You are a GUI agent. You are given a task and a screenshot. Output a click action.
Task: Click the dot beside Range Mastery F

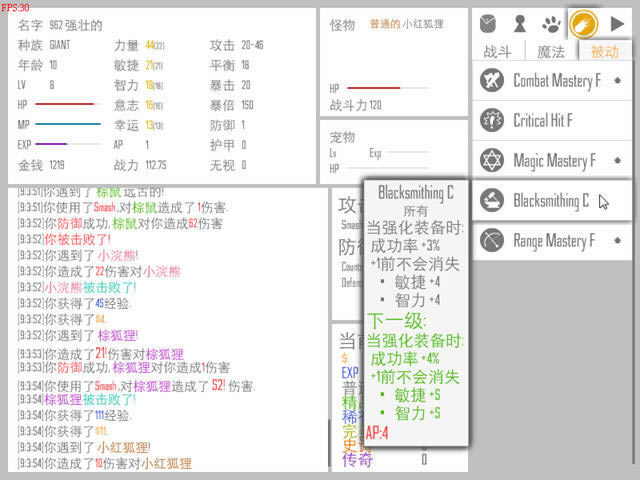coord(617,239)
